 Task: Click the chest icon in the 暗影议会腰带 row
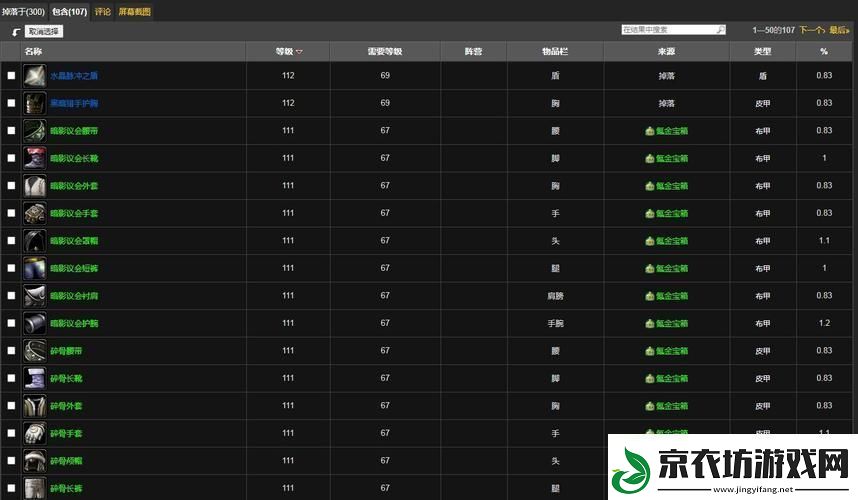click(650, 131)
